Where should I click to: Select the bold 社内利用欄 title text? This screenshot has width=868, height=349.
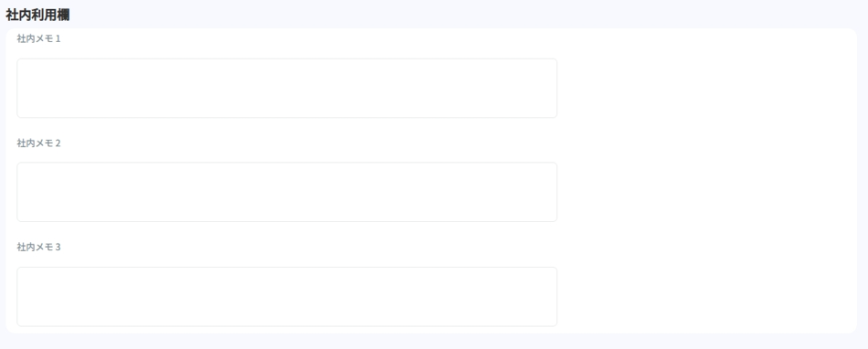37,16
